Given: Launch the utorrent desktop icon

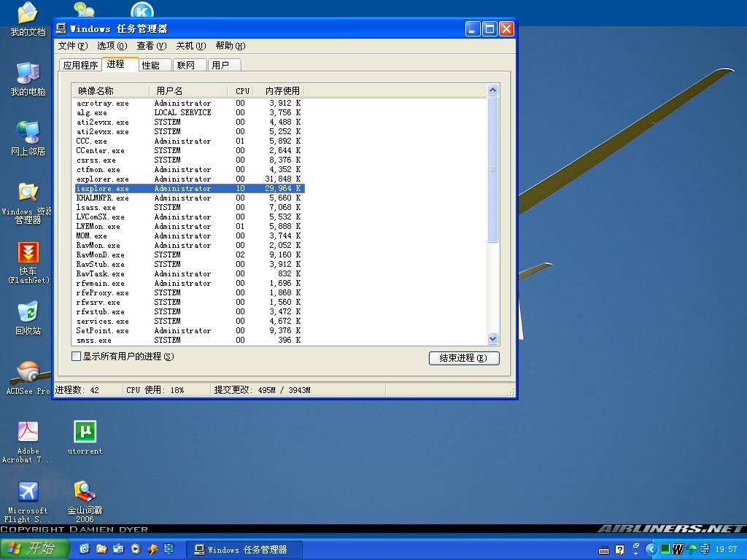Looking at the screenshot, I should (x=85, y=437).
